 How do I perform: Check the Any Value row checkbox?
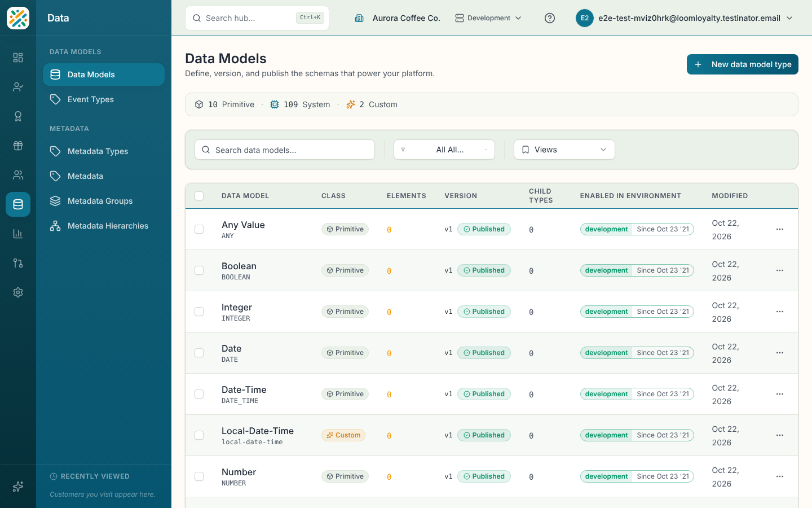199,229
